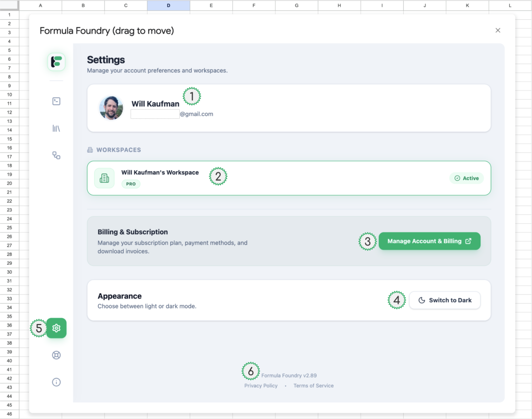532x419 pixels.
Task: Select Will Kaufman's Workspace name
Action: tap(160, 172)
